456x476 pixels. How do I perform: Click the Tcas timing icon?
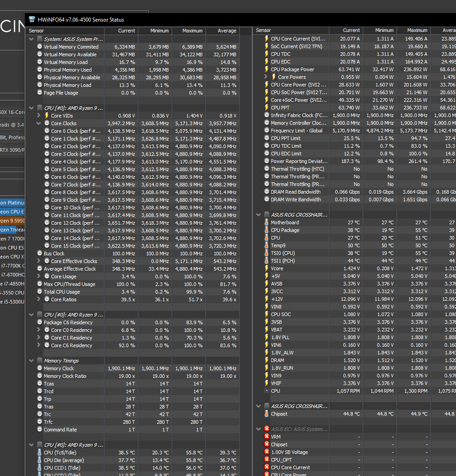click(x=40, y=383)
